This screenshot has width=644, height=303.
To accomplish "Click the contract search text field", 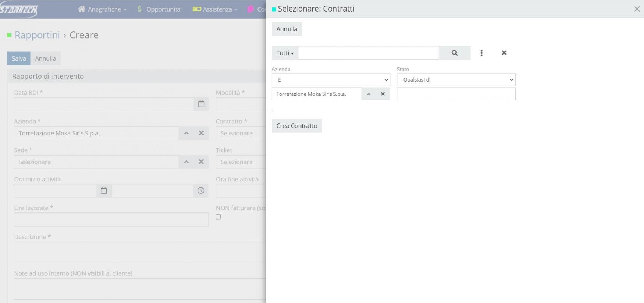I will (x=368, y=53).
